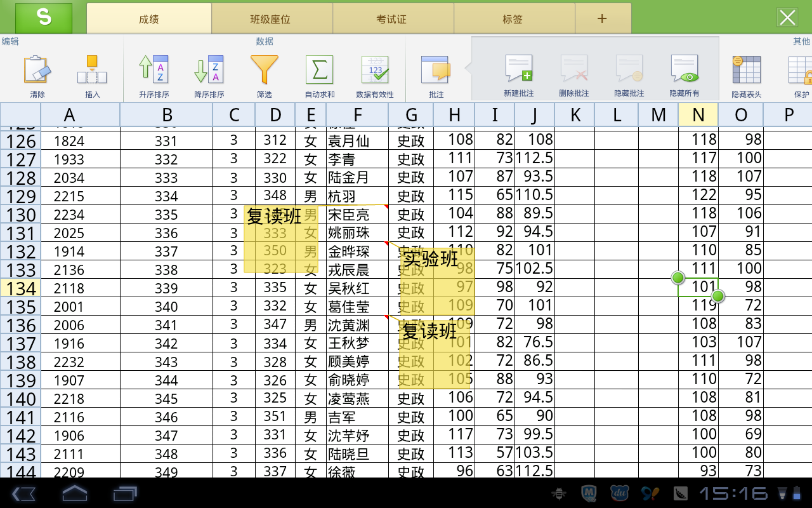Screen dimensions: 812x508
Task: Tap the Android back button
Action: (x=23, y=493)
